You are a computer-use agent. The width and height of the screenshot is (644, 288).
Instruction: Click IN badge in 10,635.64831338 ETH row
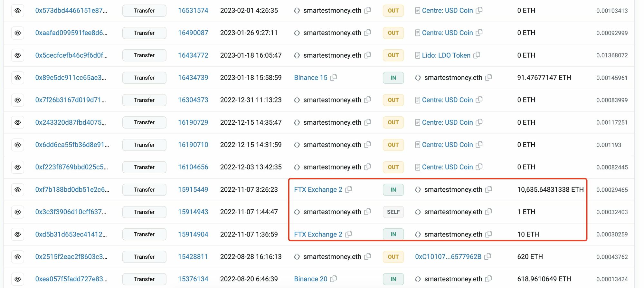393,190
